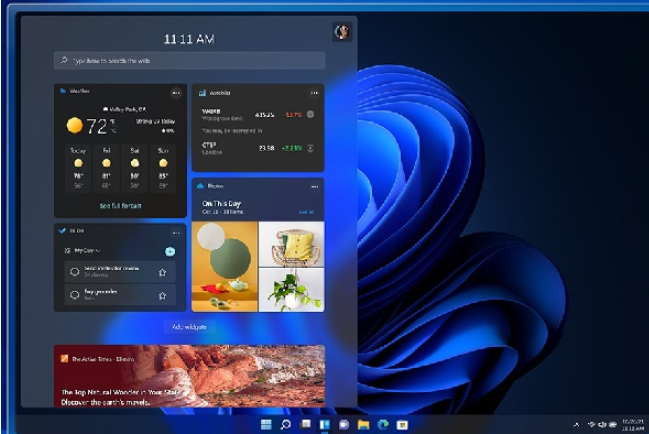Click the Windows Start button in taskbar

266,425
